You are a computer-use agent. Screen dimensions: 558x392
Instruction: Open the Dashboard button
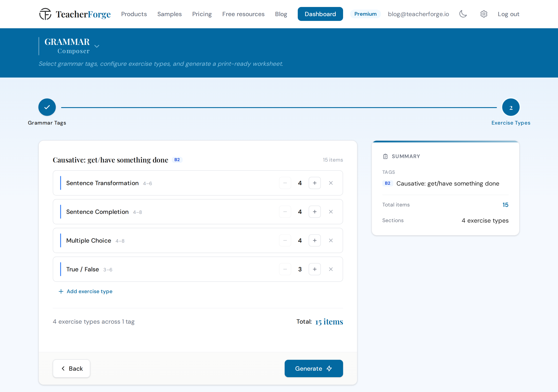(320, 14)
